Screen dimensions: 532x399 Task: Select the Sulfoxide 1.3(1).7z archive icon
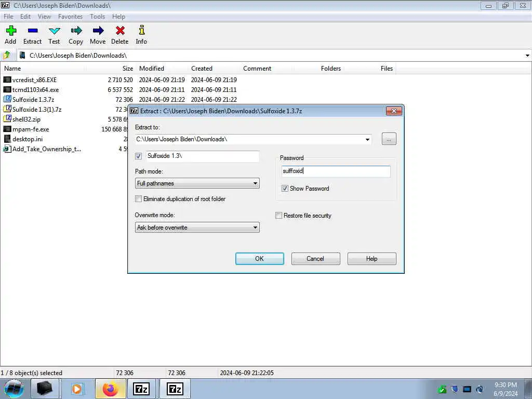(7, 109)
